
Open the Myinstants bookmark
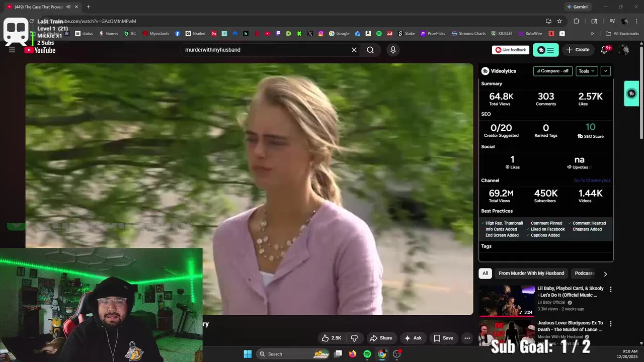coord(156,34)
